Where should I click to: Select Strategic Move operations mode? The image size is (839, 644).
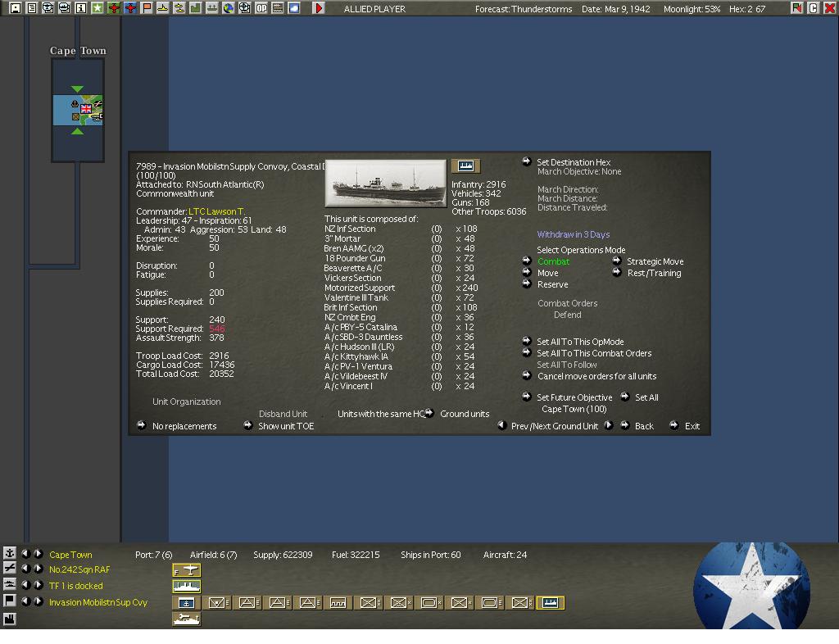655,261
